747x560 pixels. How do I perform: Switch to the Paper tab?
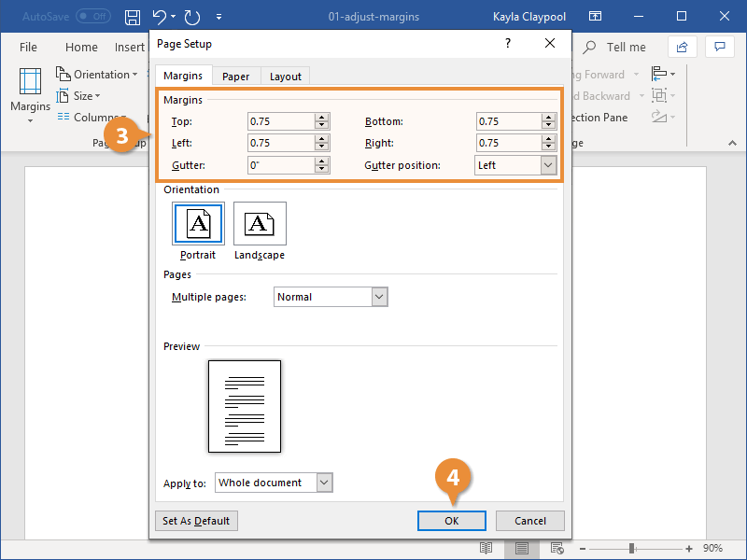(236, 77)
